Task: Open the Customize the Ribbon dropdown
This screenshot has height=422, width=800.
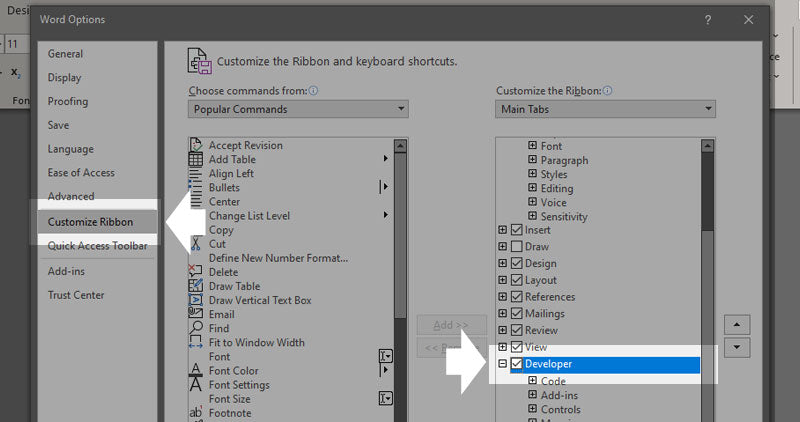Action: [605, 109]
